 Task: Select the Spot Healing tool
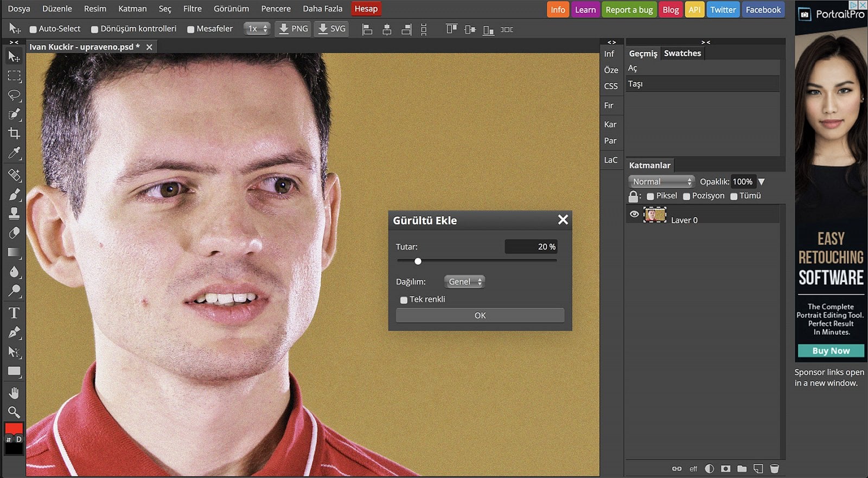pos(14,175)
